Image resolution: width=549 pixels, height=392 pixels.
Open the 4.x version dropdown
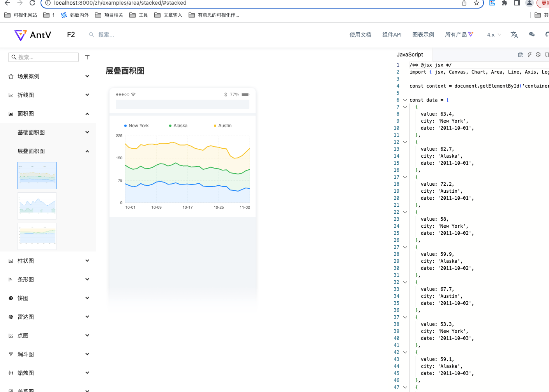[493, 35]
